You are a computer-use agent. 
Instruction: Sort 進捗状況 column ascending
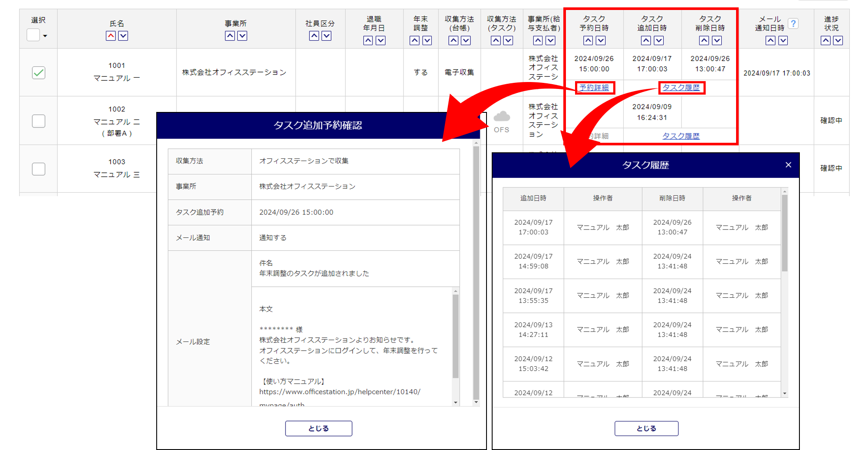826,40
